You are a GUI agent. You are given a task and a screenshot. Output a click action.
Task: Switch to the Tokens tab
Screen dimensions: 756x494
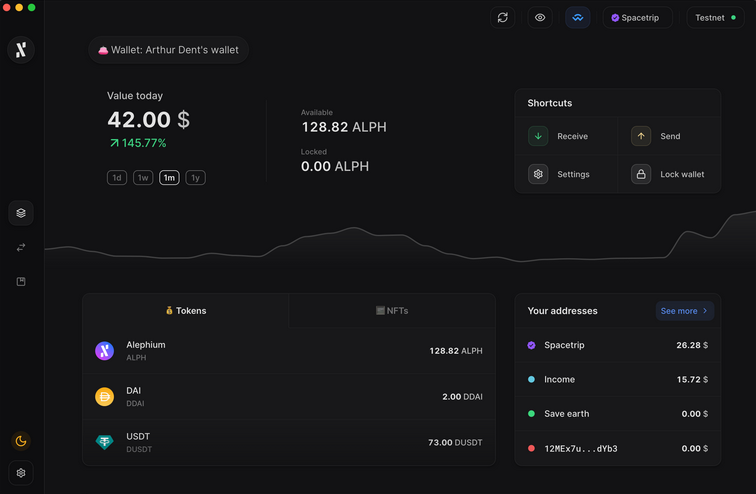[186, 311]
